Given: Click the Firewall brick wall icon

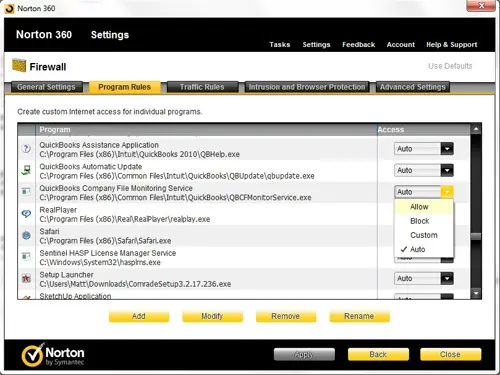Looking at the screenshot, I should 19,65.
